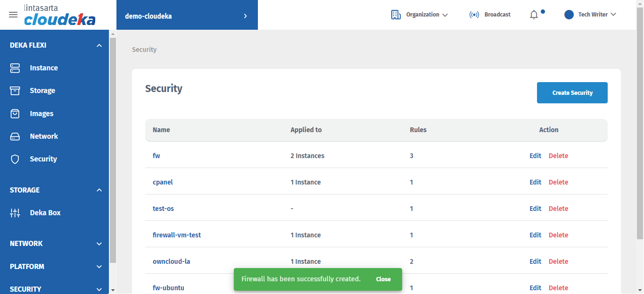644x294 pixels.
Task: Close the firewall created notification
Action: 383,279
